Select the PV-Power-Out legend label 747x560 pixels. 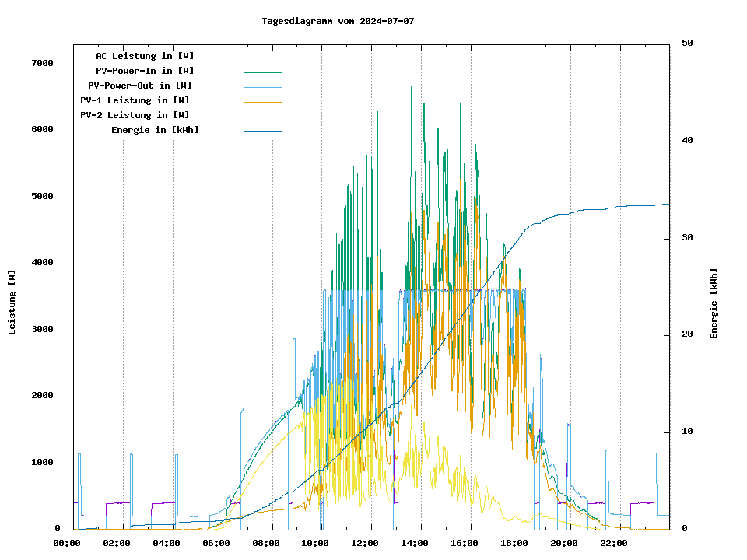140,86
